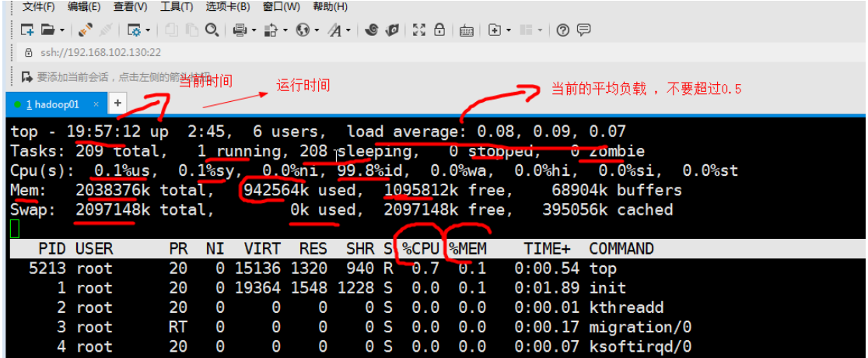The height and width of the screenshot is (358, 868).
Task: Open the 帮助(H) menu
Action: pos(331,7)
